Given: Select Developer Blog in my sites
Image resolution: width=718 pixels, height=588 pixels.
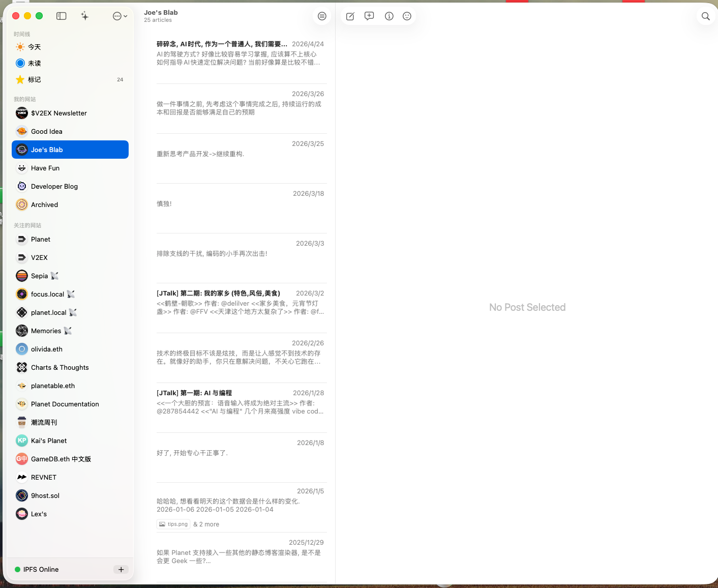Looking at the screenshot, I should 54,186.
